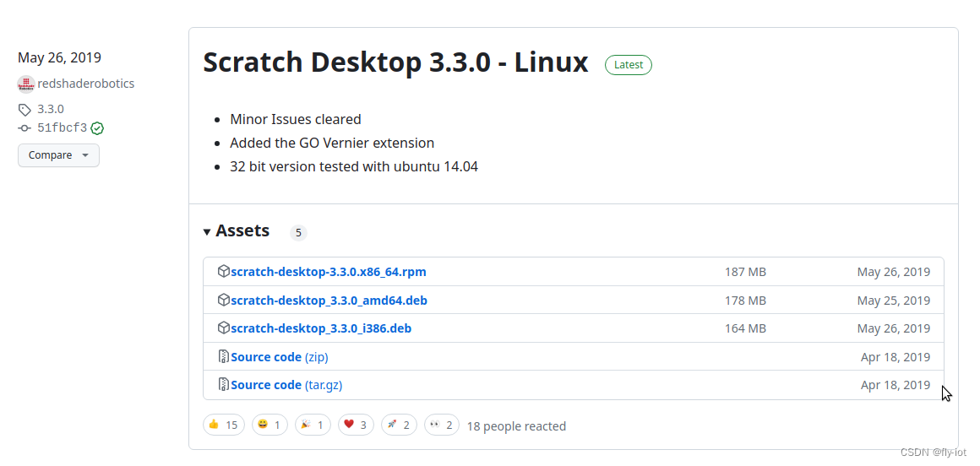Toggle the party popper hooray reaction
Image resolution: width=980 pixels, height=466 pixels.
point(313,425)
